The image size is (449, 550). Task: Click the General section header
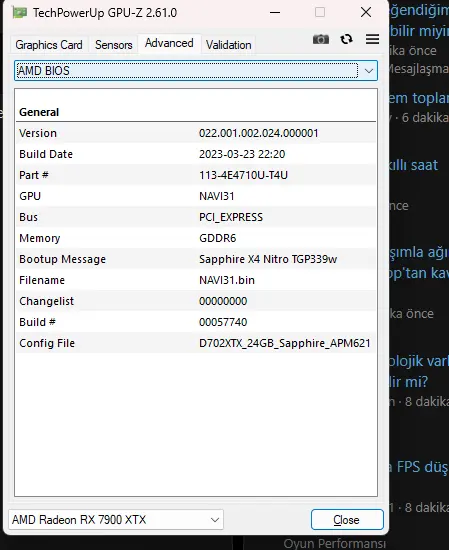click(39, 112)
